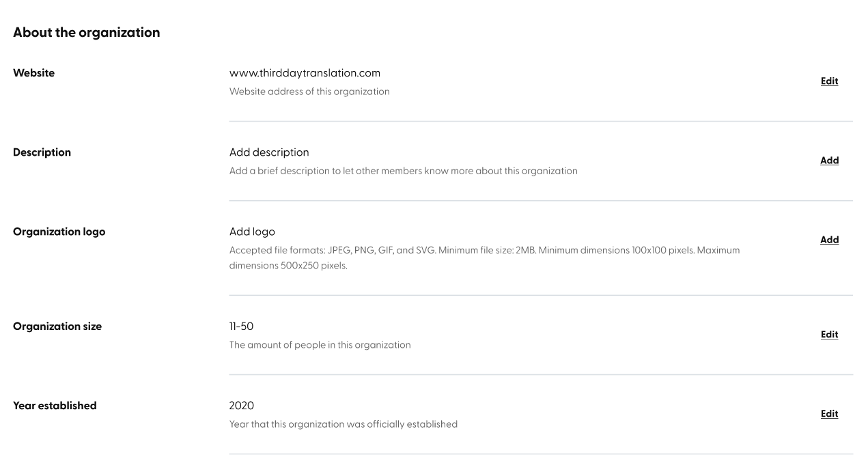This screenshot has width=868, height=468.
Task: Click the 'About the organization' heading
Action: click(87, 32)
